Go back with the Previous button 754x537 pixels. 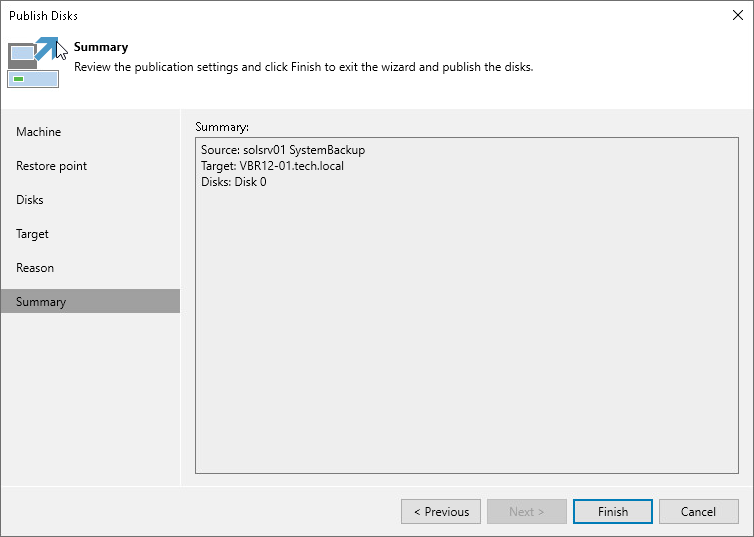point(441,512)
